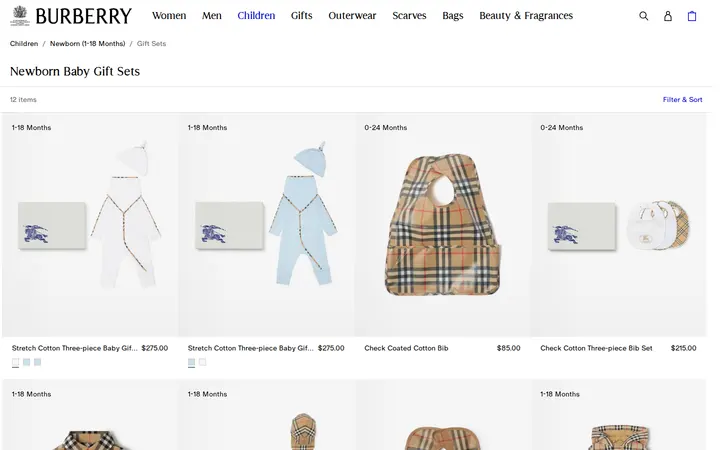Go to Children breadcrumb link
The height and width of the screenshot is (450, 720).
(24, 44)
